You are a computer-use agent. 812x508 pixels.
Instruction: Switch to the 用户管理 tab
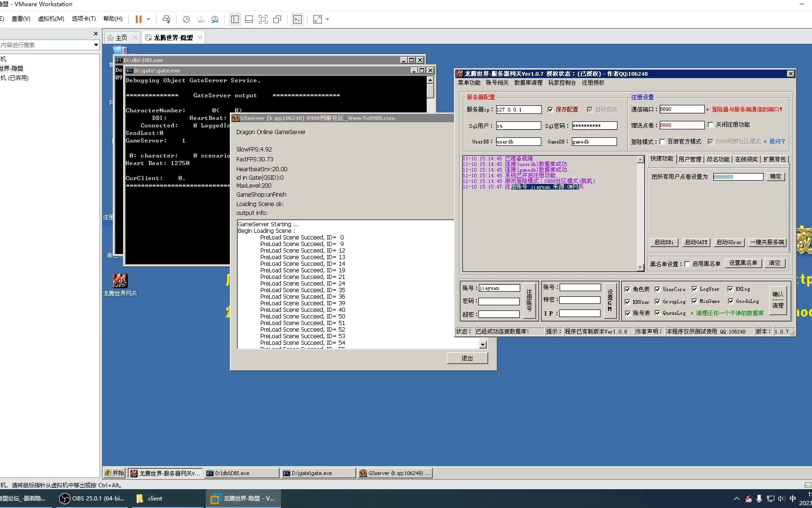point(690,159)
